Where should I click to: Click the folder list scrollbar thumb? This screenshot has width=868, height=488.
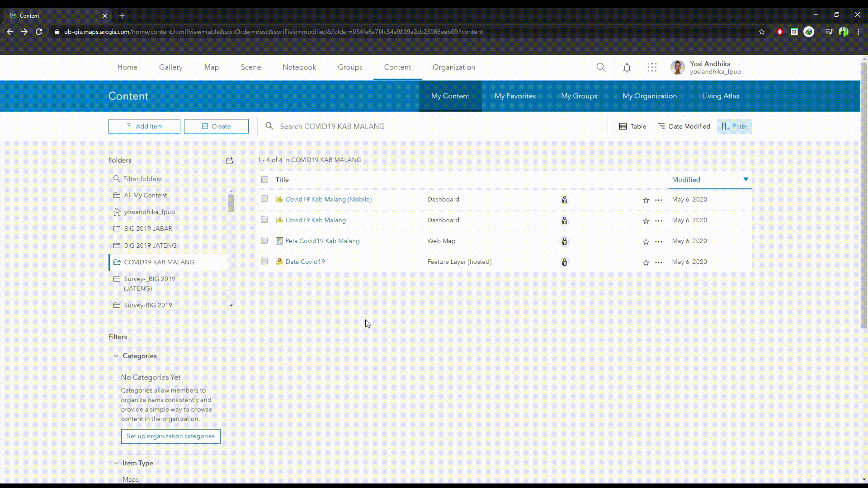point(231,203)
